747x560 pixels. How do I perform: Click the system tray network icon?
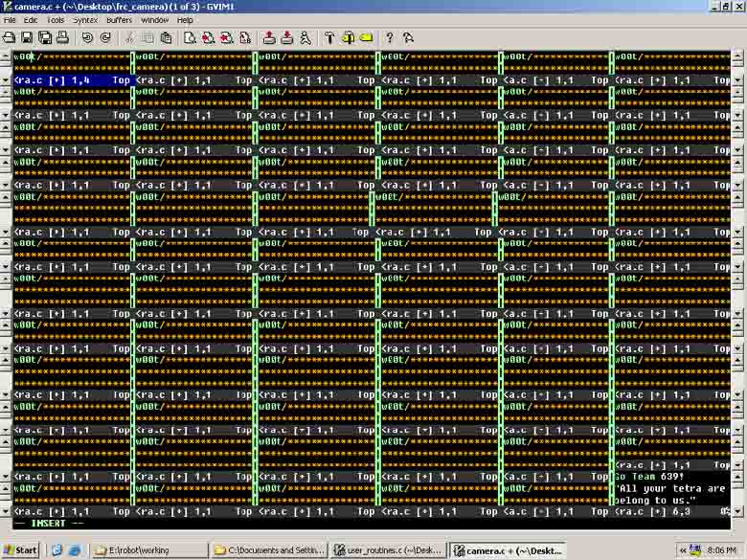[x=695, y=550]
